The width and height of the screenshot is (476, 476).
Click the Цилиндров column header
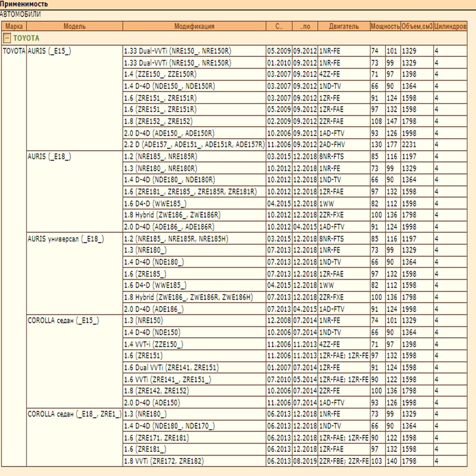tap(450, 26)
